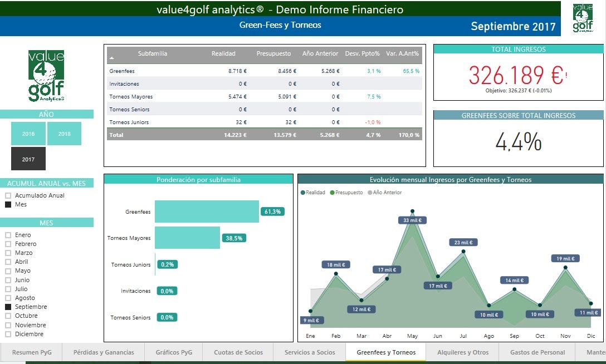The height and width of the screenshot is (364, 606).
Task: Select the 2016 year slicer tile
Action: pyautogui.click(x=28, y=134)
